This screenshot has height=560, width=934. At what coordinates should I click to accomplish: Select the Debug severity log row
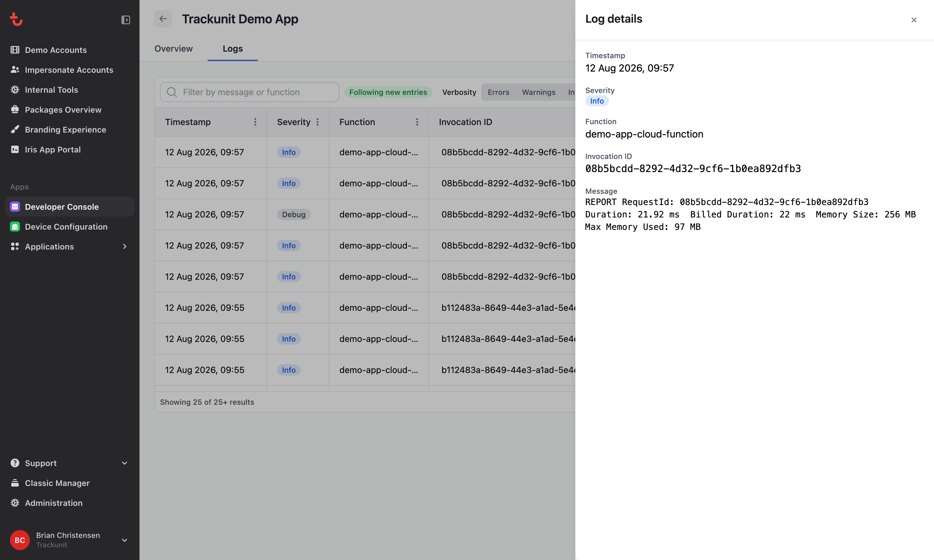pyautogui.click(x=365, y=214)
